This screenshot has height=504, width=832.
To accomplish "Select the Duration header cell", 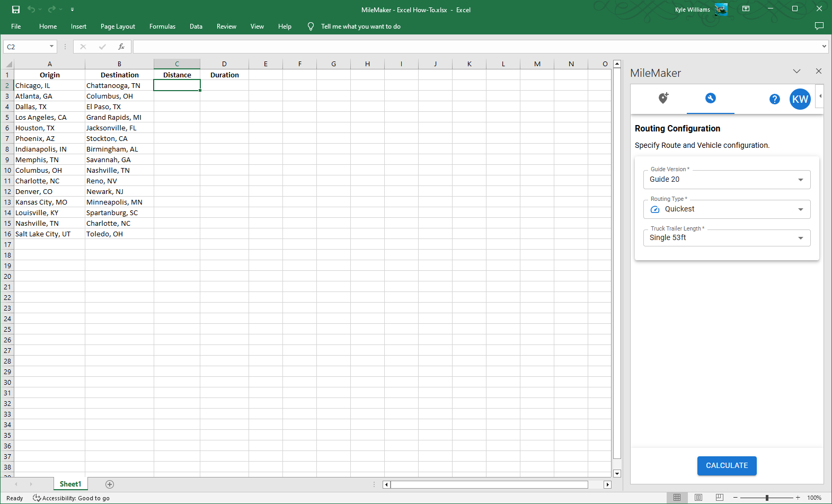I will 225,75.
